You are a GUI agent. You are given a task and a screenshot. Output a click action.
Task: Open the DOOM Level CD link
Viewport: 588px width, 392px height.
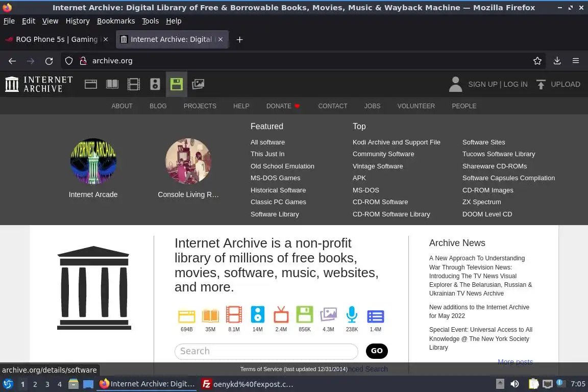pos(487,214)
